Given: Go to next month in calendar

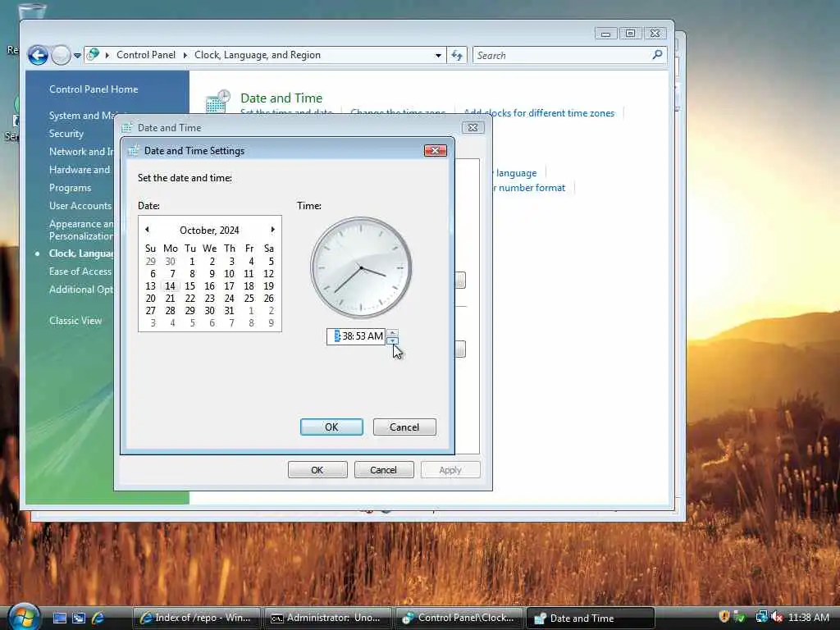Looking at the screenshot, I should coord(272,230).
